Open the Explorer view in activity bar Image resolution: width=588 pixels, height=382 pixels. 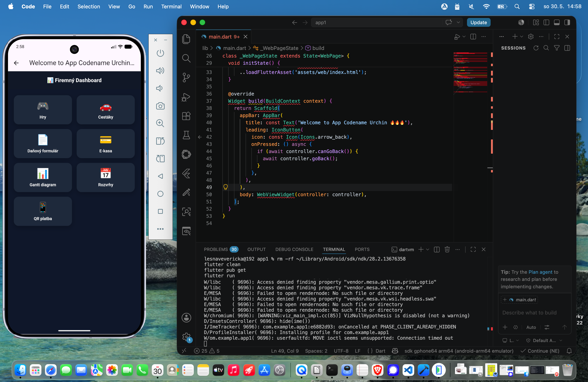point(186,39)
